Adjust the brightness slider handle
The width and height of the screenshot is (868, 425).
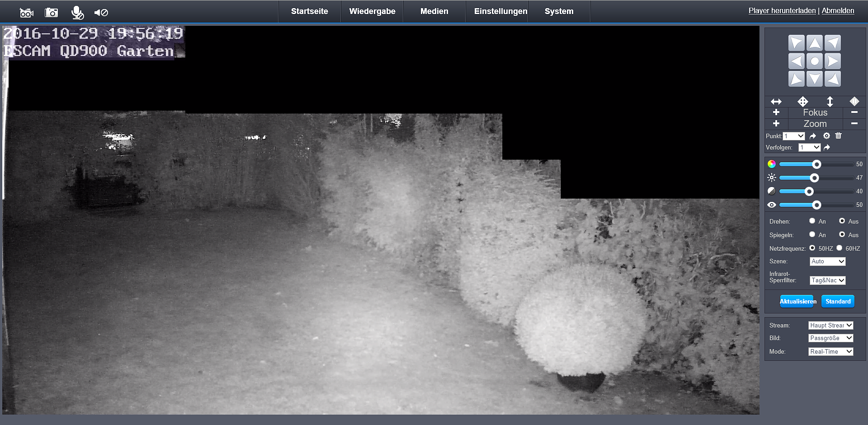pyautogui.click(x=814, y=178)
